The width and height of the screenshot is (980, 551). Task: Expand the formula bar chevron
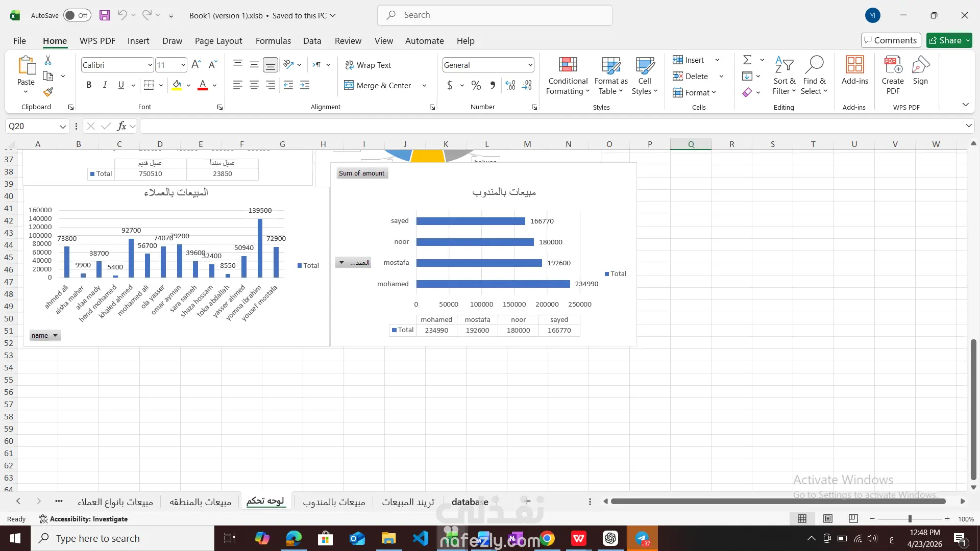968,126
